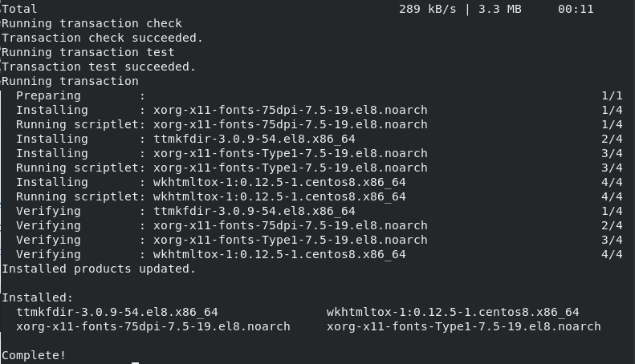Image resolution: width=635 pixels, height=364 pixels.
Task: Click 'Transaction check succeeded.' text
Action: (102, 38)
